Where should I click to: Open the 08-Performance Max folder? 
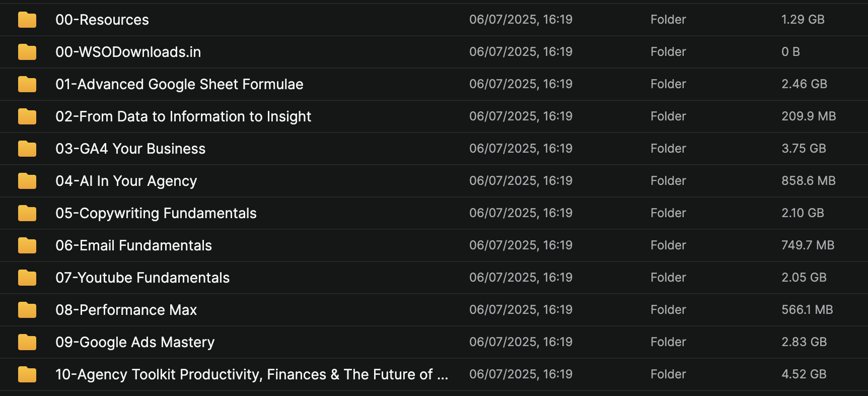[126, 310]
